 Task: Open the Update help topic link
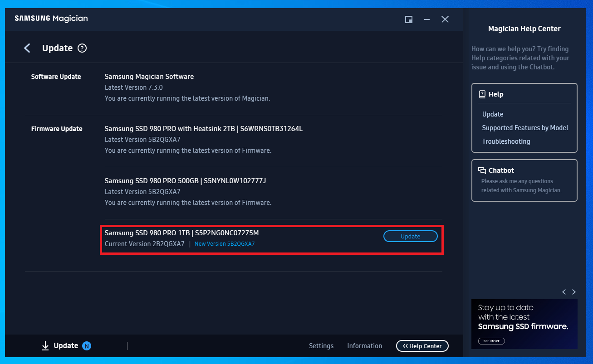(x=493, y=114)
